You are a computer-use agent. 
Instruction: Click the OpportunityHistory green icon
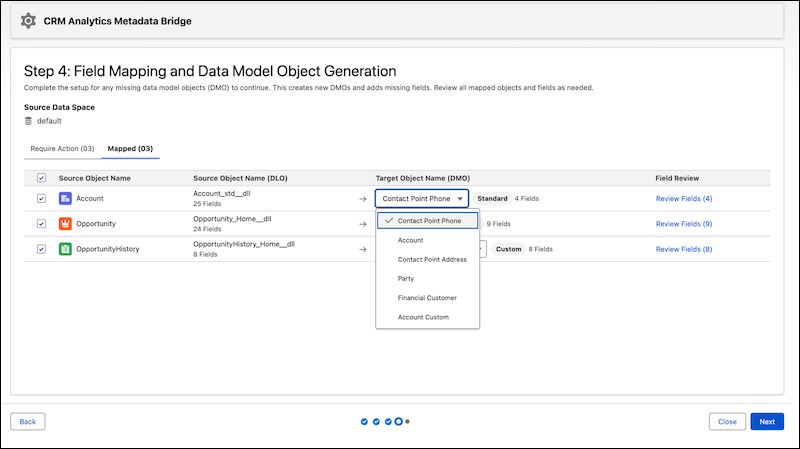65,249
